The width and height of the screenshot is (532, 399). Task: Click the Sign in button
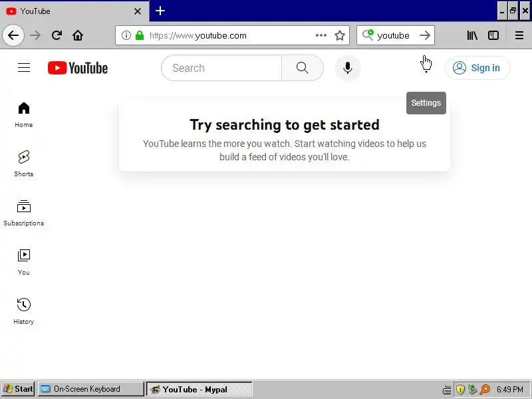tap(477, 68)
